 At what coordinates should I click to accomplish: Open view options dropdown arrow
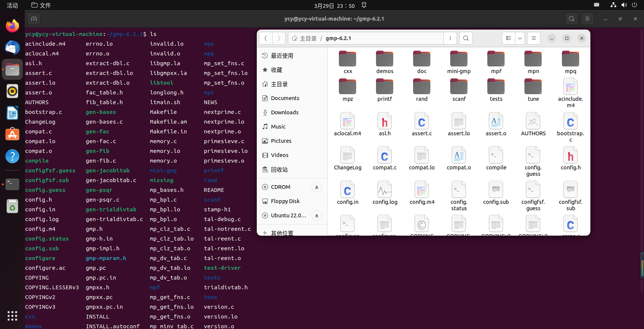point(520,38)
